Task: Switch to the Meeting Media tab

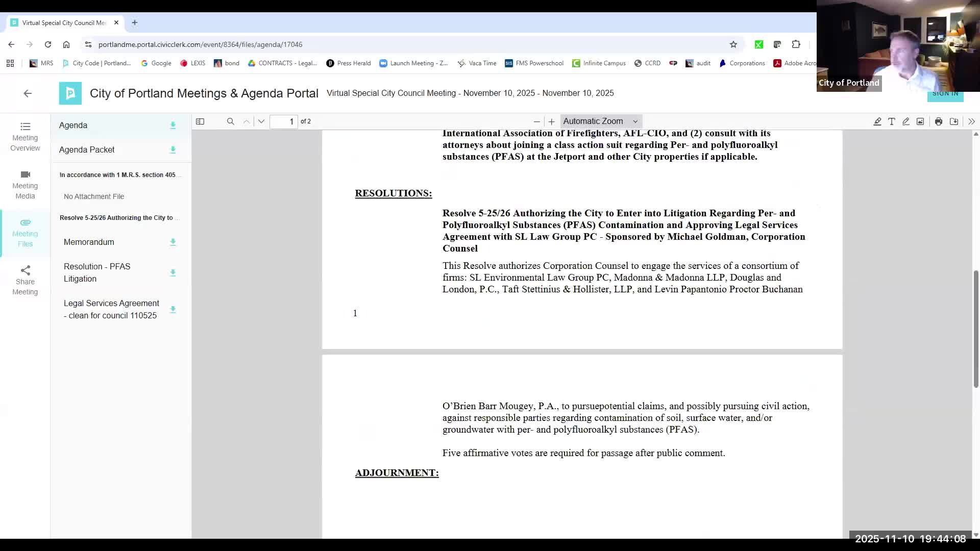Action: (x=25, y=185)
